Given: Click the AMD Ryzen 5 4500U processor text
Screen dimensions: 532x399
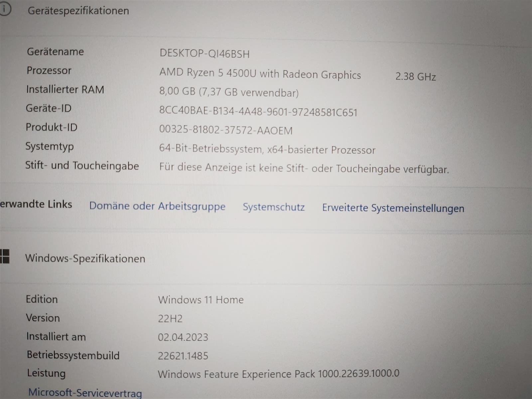Looking at the screenshot, I should coord(260,74).
